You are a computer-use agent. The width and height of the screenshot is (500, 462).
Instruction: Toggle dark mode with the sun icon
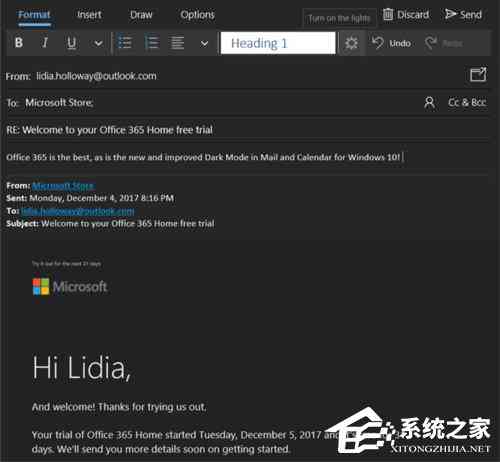[x=351, y=43]
